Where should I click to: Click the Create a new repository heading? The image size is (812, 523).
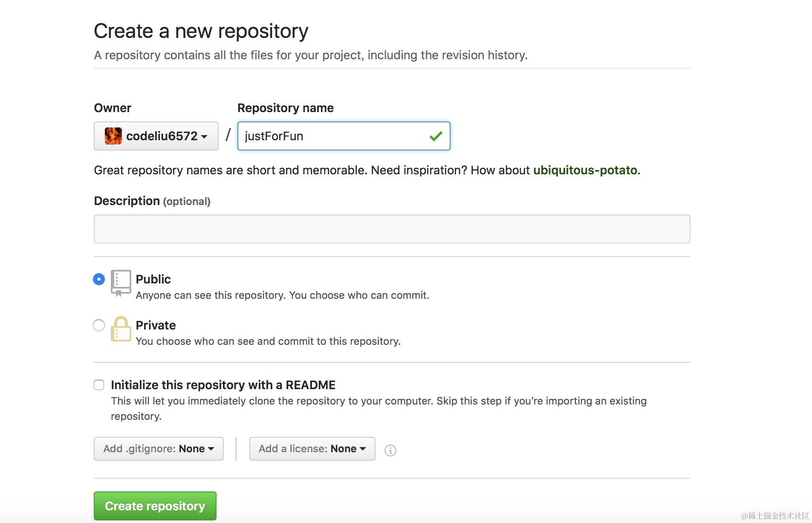pos(201,31)
